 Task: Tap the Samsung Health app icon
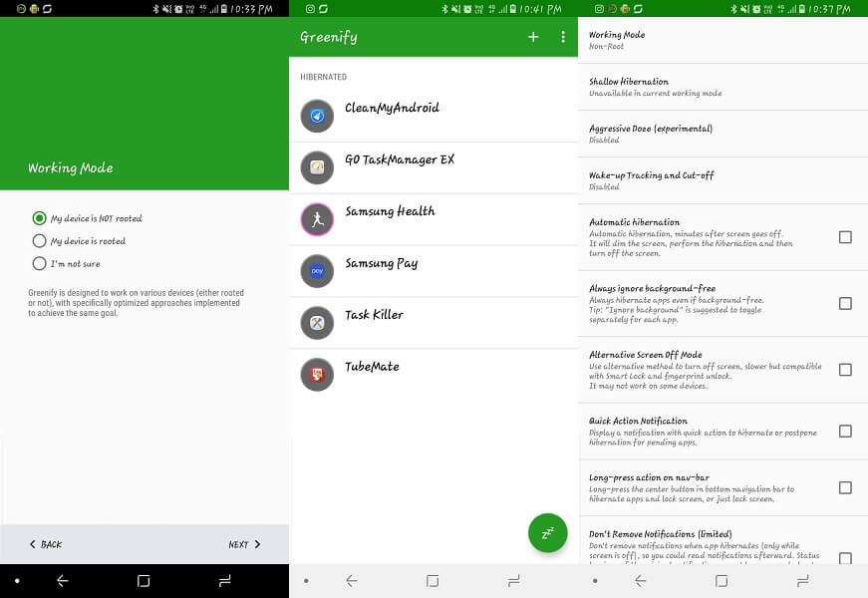point(317,219)
